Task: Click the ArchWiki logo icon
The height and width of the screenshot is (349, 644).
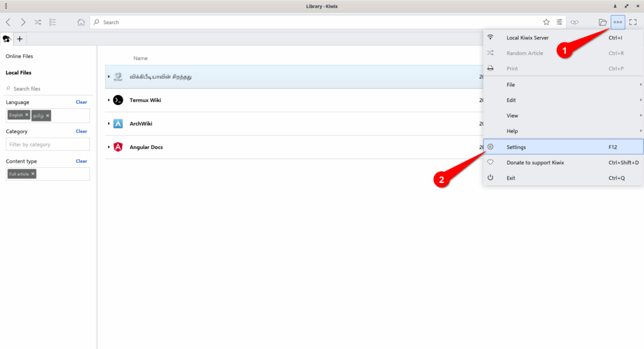Action: [118, 124]
